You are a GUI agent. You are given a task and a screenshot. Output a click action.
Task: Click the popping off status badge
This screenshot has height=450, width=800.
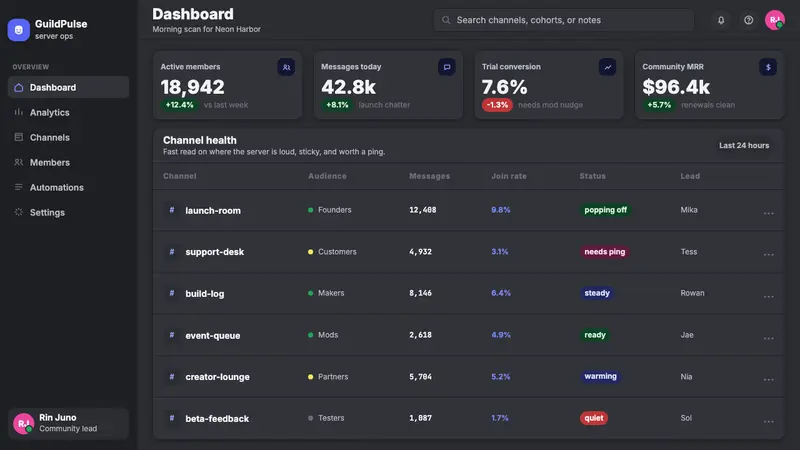[x=606, y=210]
